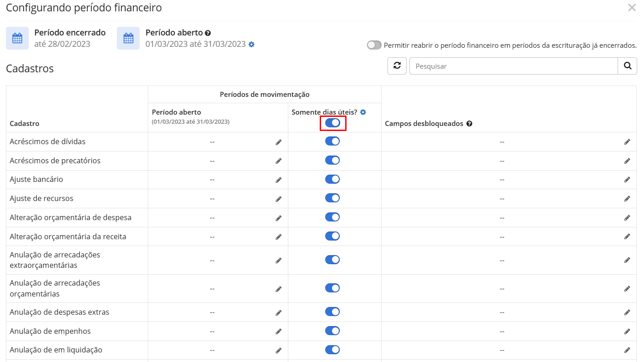
Task: Click the 'Cadastro' column header
Action: [25, 124]
